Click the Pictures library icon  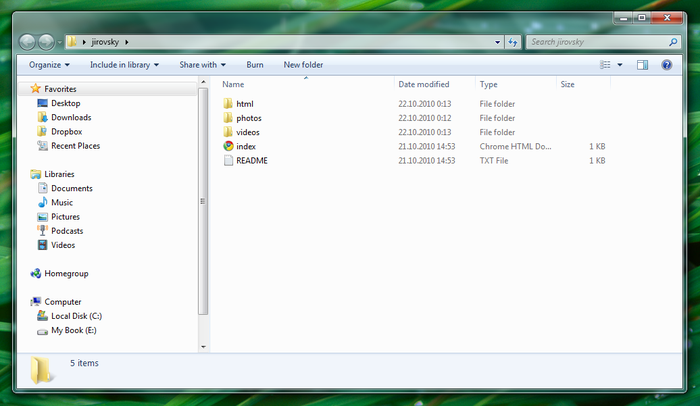point(42,217)
